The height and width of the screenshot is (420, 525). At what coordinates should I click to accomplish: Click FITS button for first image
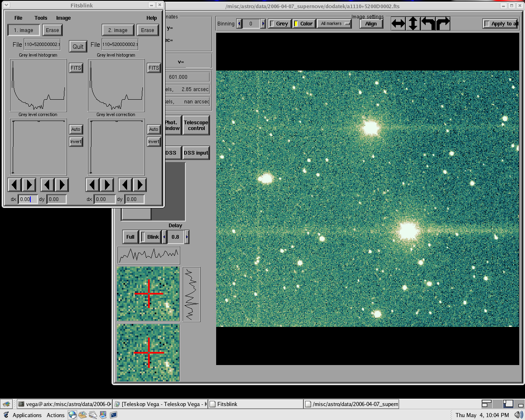76,68
